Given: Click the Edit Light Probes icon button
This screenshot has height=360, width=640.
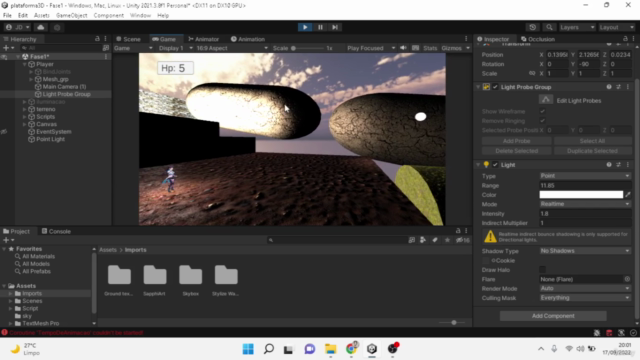Looking at the screenshot, I should (x=546, y=100).
